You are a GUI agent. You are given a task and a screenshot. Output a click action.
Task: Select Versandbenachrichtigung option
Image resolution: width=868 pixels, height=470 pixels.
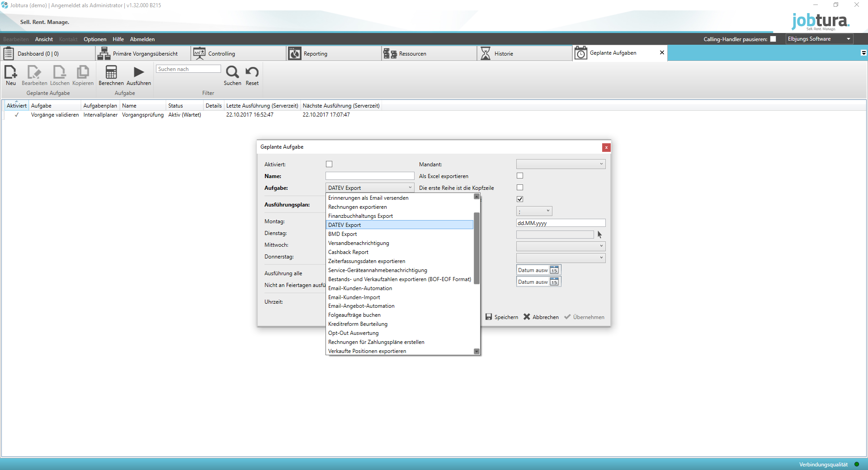tap(400, 243)
